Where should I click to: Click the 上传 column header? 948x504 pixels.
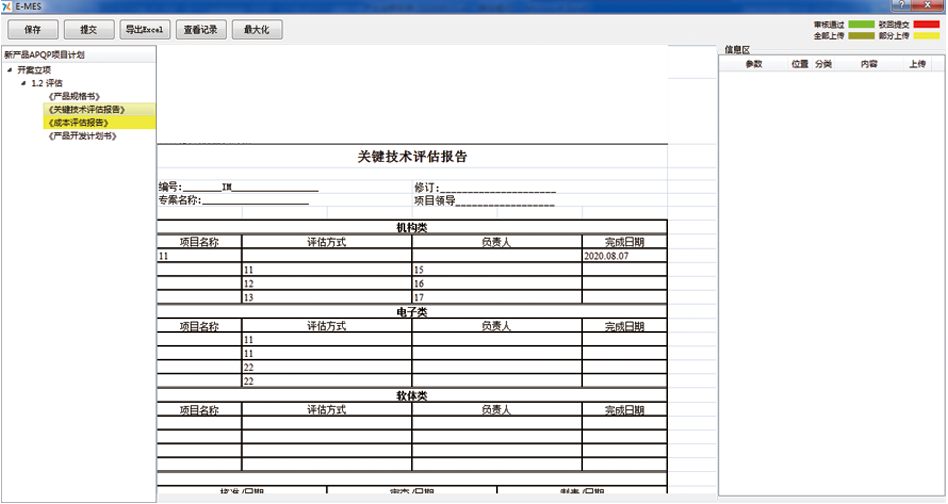coord(917,64)
